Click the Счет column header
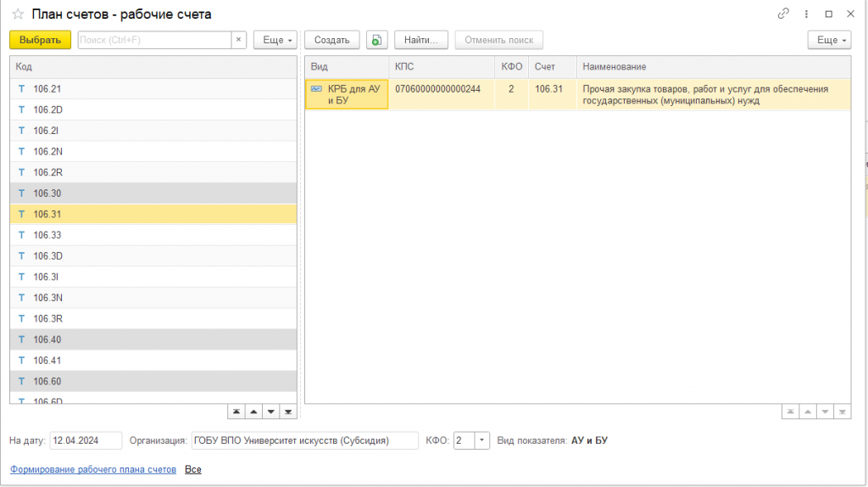 pyautogui.click(x=553, y=66)
